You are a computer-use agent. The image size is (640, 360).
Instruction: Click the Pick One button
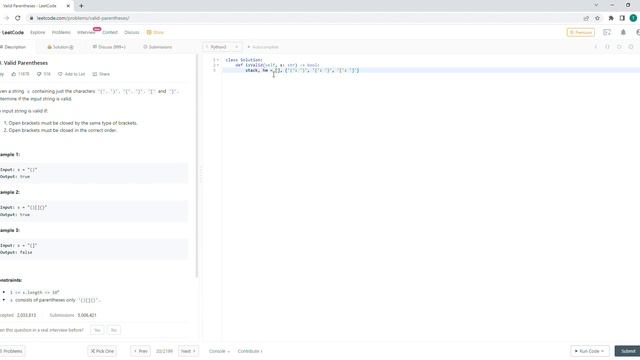click(x=102, y=351)
